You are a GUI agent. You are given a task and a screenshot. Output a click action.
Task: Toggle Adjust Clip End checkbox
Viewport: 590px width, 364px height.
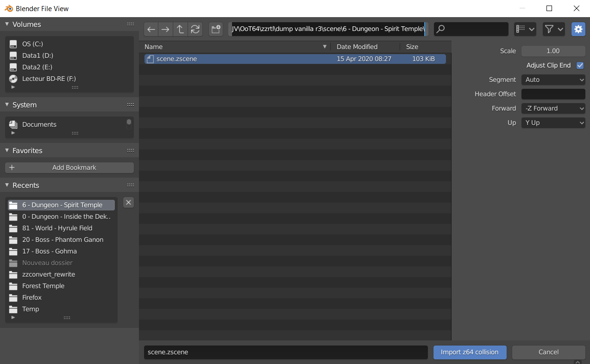(580, 65)
